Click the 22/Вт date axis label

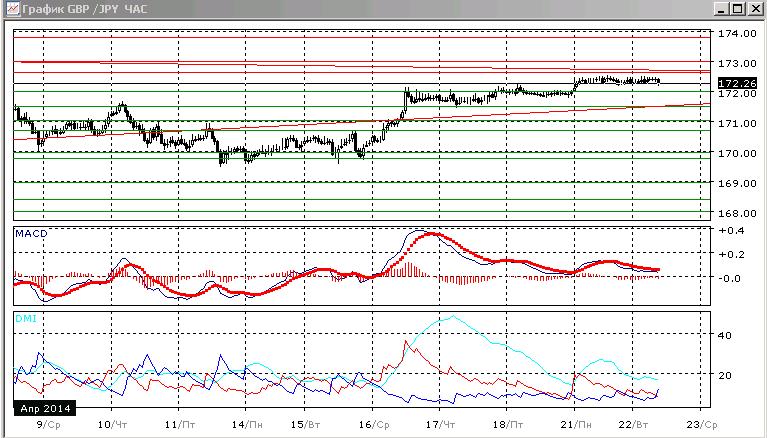tap(633, 425)
